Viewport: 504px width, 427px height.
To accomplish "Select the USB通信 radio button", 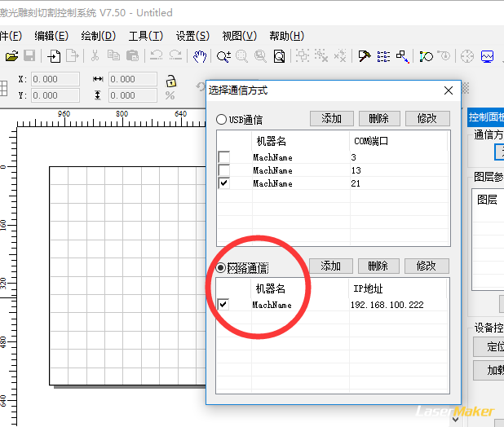I will [x=221, y=120].
